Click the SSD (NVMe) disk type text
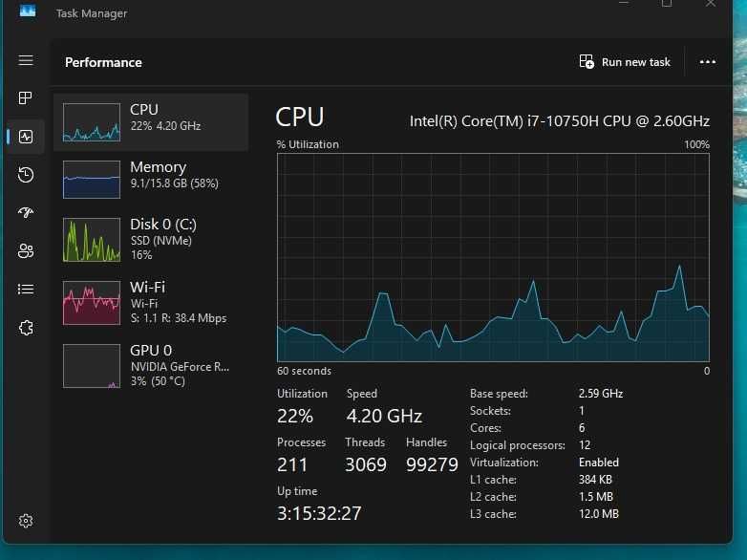This screenshot has width=747, height=560. [161, 241]
